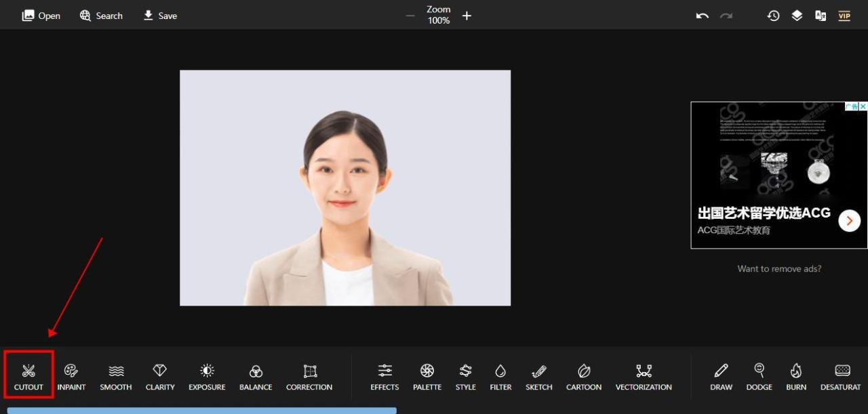Open the Exposure adjustment tool
This screenshot has height=414, width=868.
pos(207,376)
